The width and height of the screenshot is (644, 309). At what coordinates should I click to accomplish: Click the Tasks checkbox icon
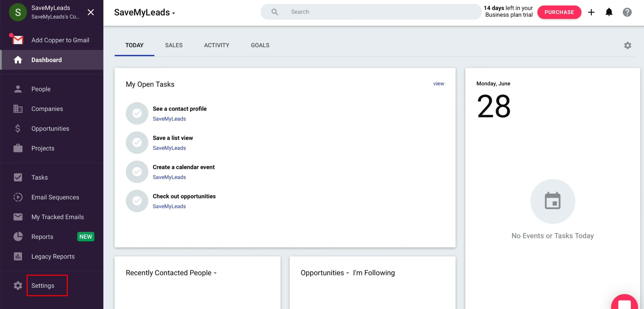(18, 177)
